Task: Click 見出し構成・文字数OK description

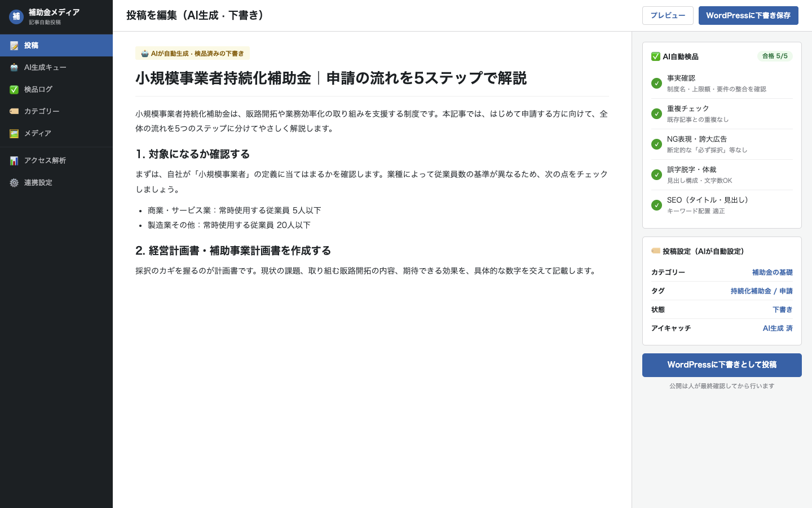Action: 700,181
